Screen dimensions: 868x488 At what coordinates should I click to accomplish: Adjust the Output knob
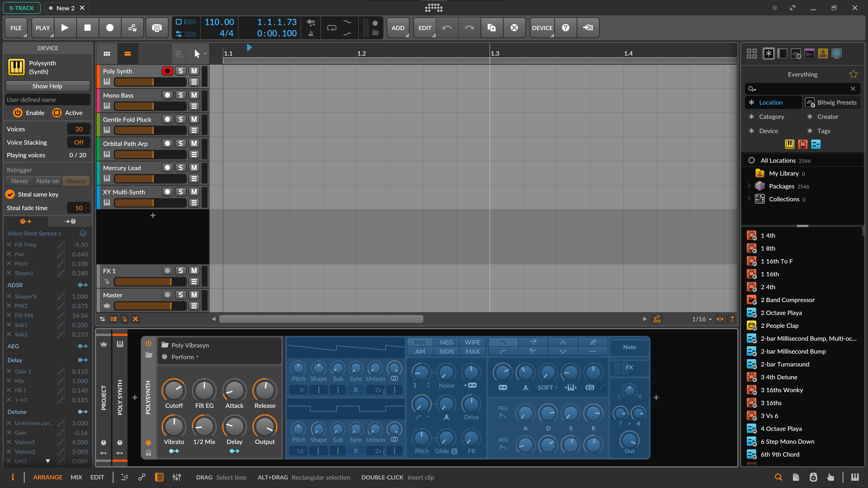click(x=265, y=426)
